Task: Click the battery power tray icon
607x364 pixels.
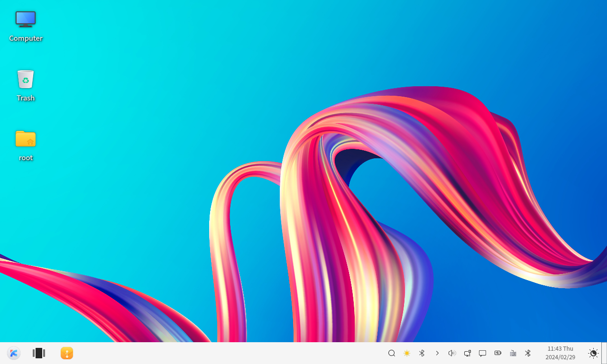Action: 498,353
